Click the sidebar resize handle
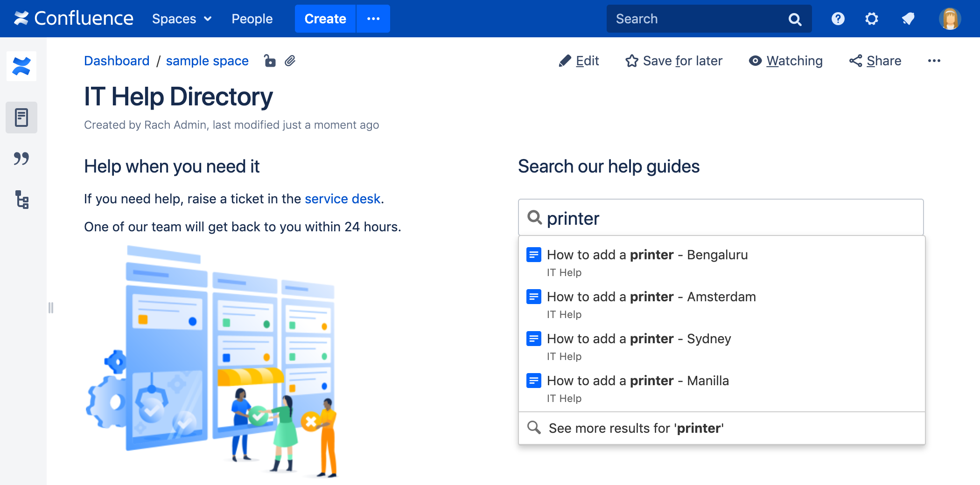 (51, 308)
